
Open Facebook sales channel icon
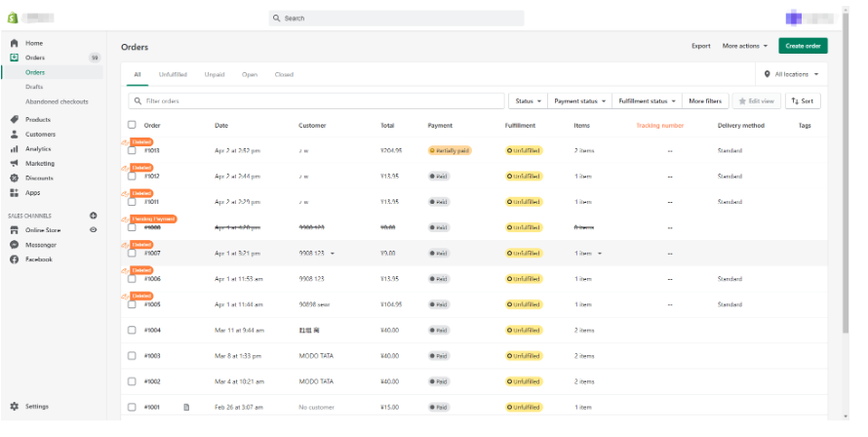[15, 259]
